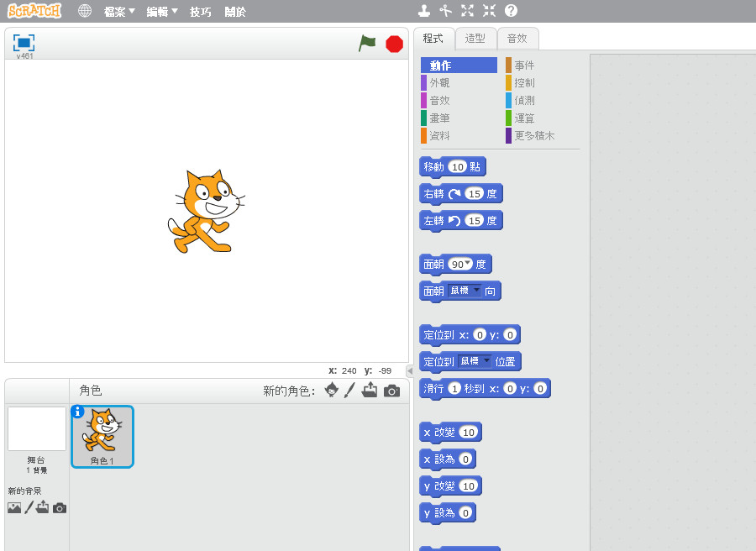
Task: Open sprite info for 角色1
Action: click(x=77, y=412)
